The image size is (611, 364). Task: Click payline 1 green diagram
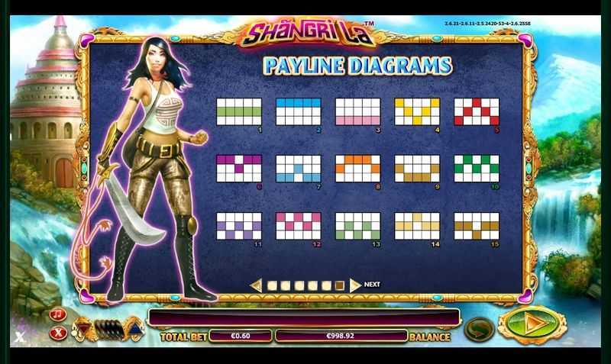pos(239,111)
